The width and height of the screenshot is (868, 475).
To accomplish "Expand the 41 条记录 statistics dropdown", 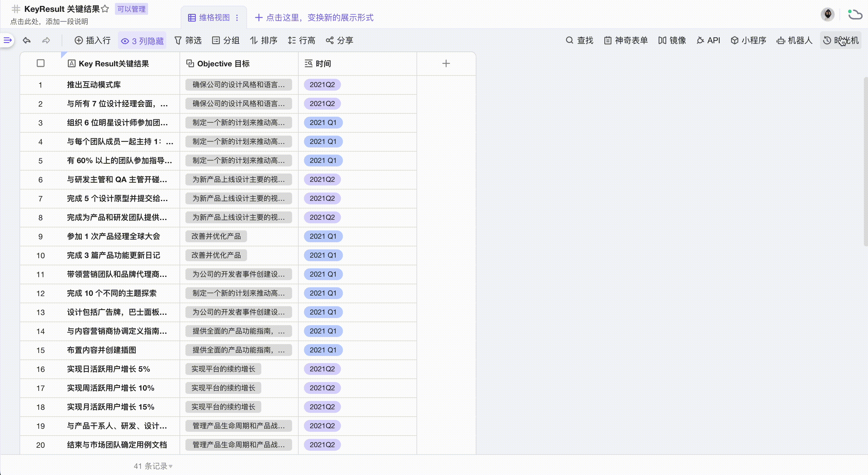I will coord(153,466).
